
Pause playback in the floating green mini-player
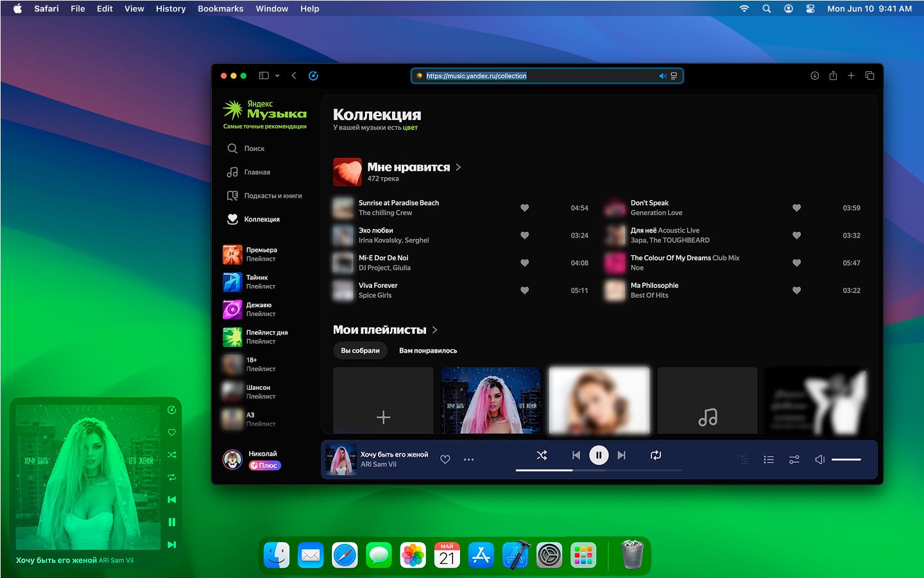(x=172, y=522)
